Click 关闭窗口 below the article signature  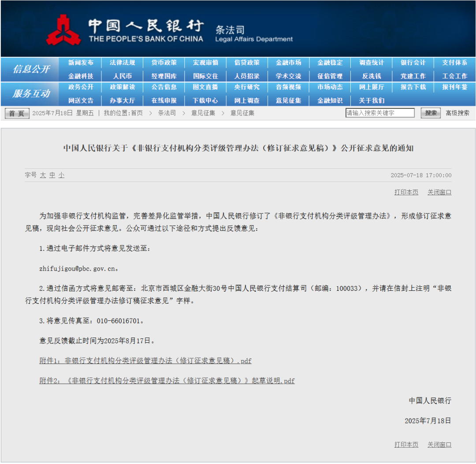[x=439, y=445]
